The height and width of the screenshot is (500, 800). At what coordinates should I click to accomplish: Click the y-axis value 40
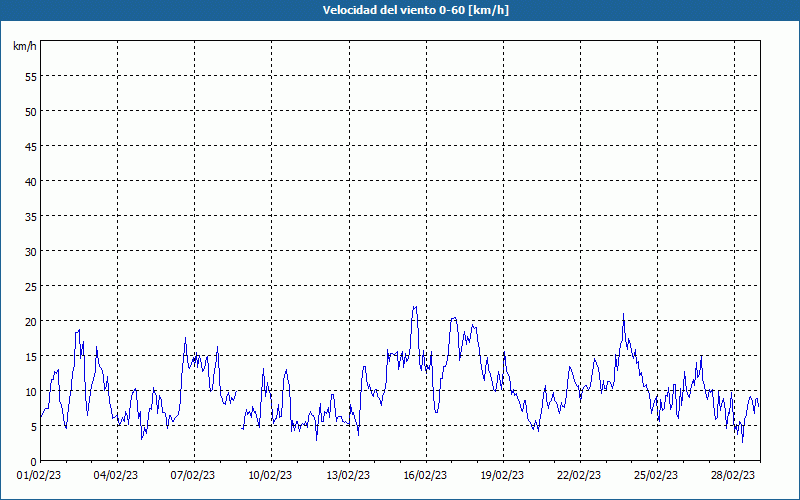tap(31, 182)
